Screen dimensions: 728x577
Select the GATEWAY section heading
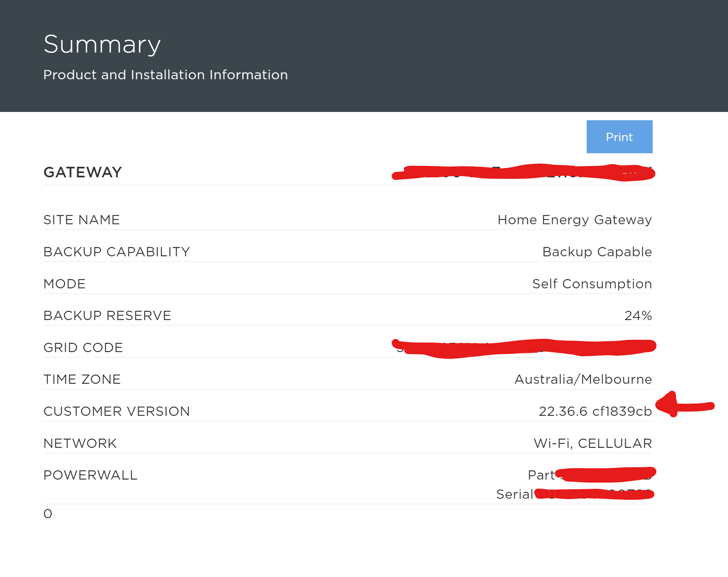tap(82, 172)
